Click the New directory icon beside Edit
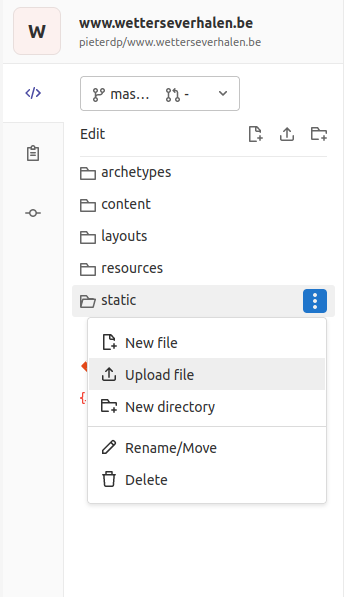 click(318, 134)
